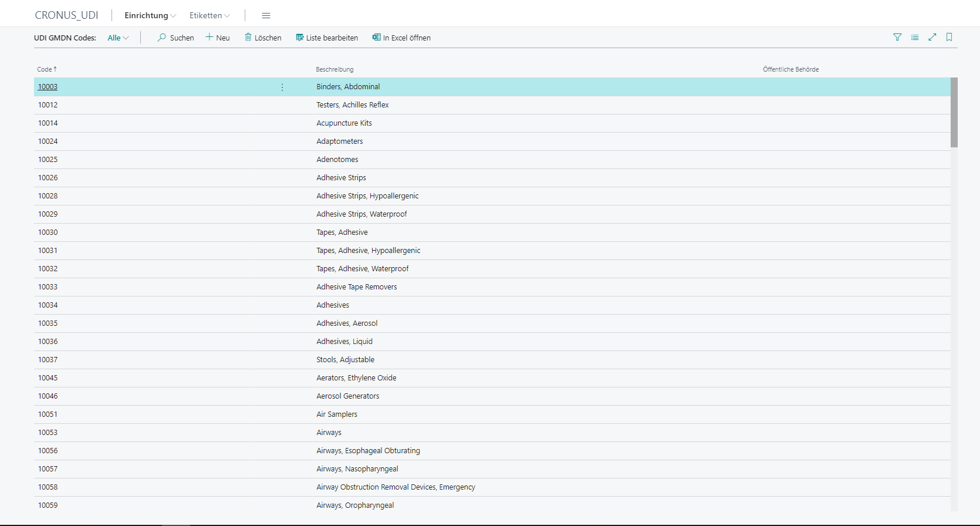Click the Liste bearbeiten icon
The height and width of the screenshot is (526, 980).
pyautogui.click(x=300, y=38)
